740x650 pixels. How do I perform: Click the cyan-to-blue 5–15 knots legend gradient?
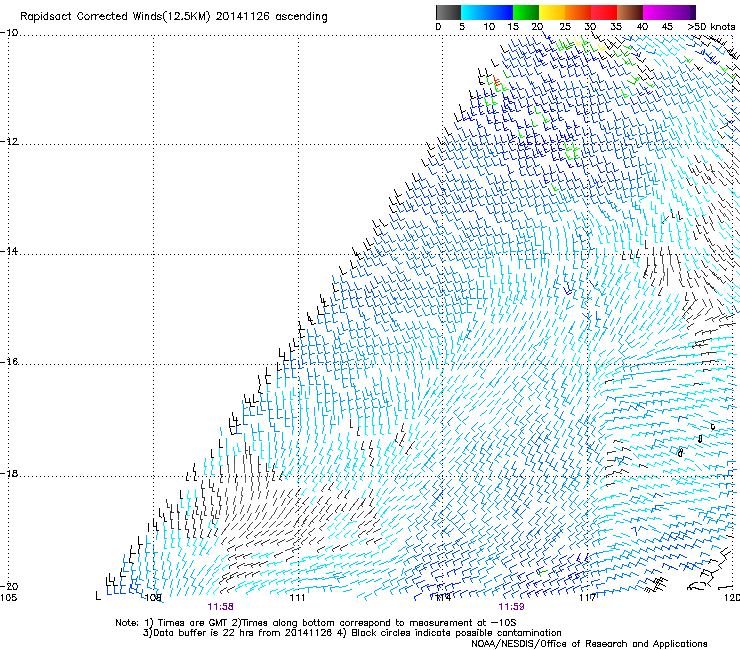[487, 12]
